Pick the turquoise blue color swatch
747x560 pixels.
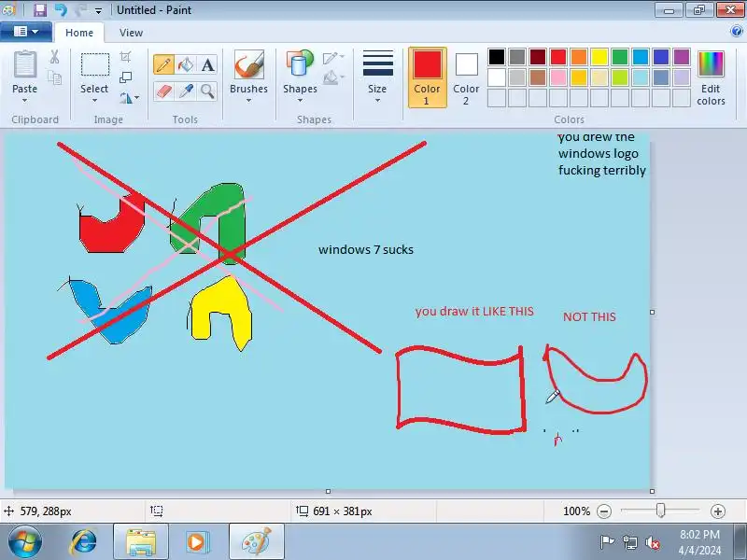pos(641,57)
